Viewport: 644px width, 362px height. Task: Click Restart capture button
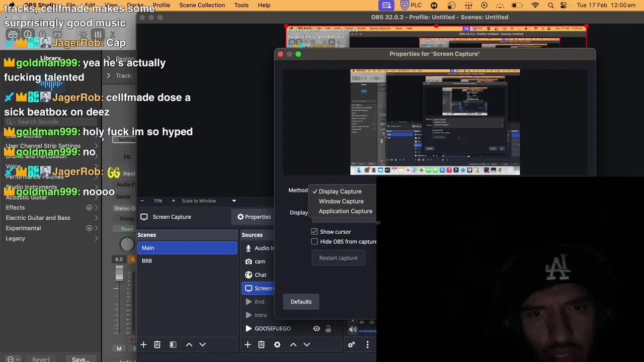click(x=338, y=258)
